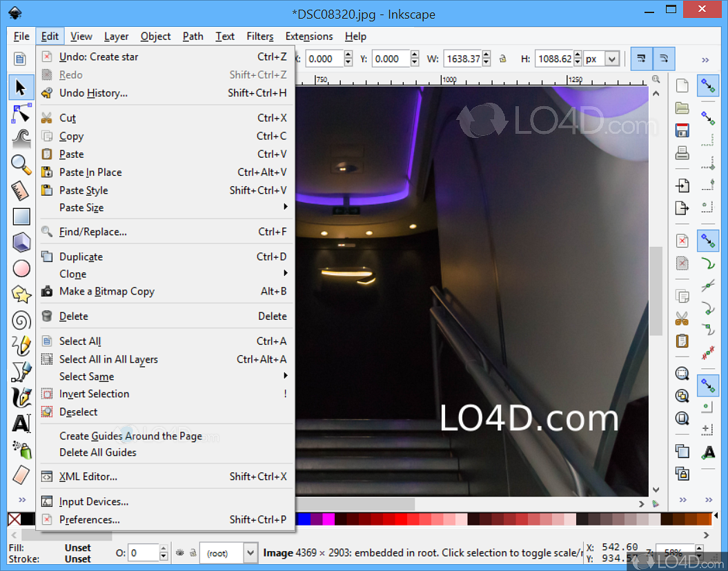728x571 pixels.
Task: Toggle the width-height lock ratio icon
Action: tap(503, 59)
